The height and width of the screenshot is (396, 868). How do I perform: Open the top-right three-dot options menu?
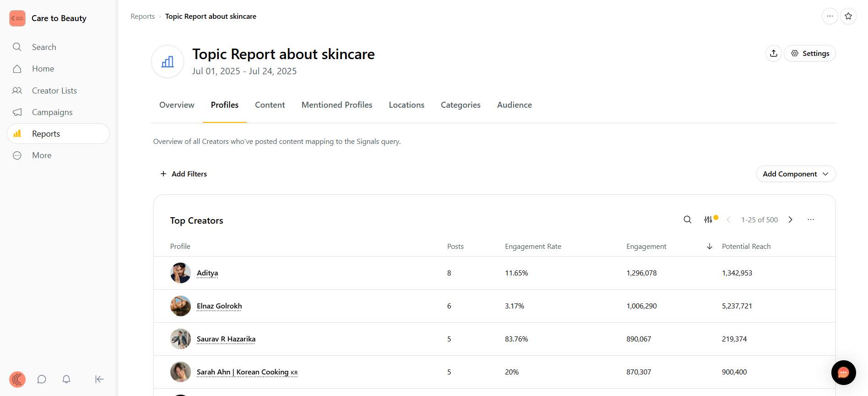[x=830, y=16]
